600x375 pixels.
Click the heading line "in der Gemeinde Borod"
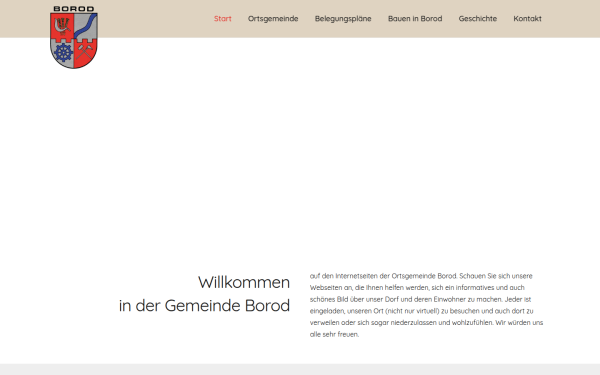pyautogui.click(x=204, y=306)
